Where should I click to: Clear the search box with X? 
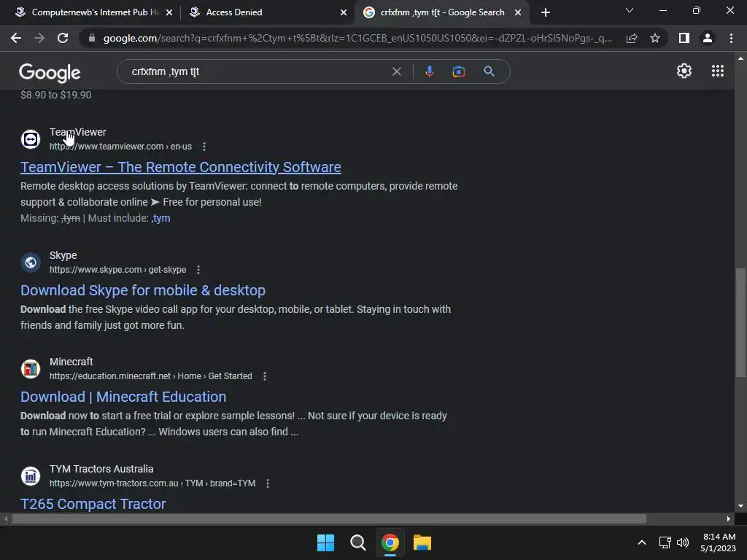point(396,71)
